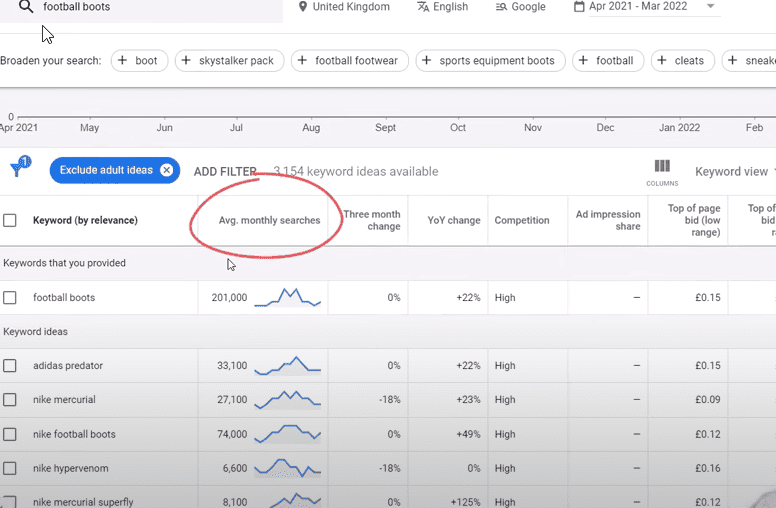Tick the nike hypervenom checkbox

tap(10, 468)
